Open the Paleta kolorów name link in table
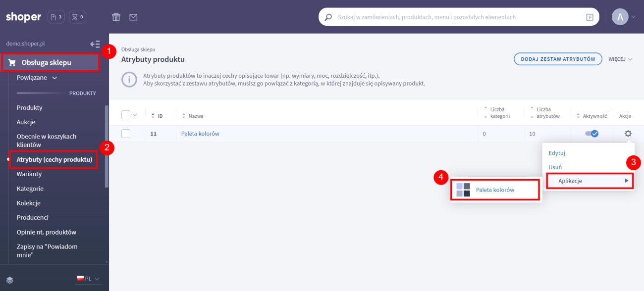Viewport: 644px width, 291px height. tap(200, 134)
